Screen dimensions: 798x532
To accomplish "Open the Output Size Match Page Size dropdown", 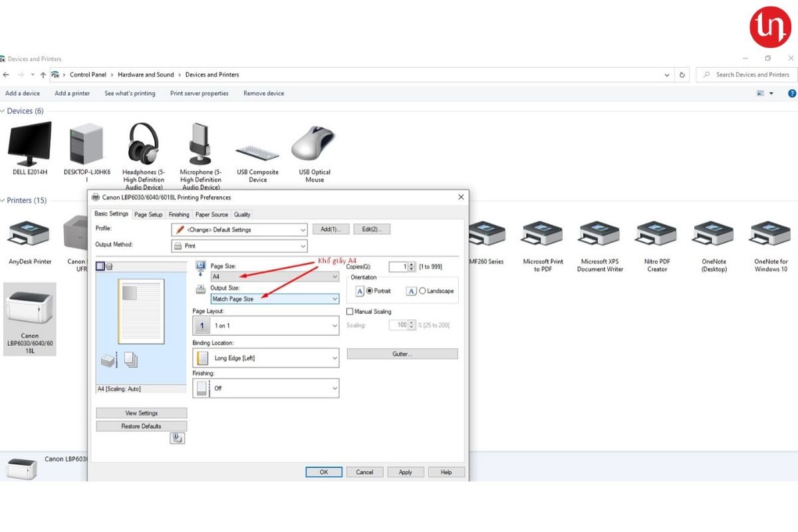I will (275, 299).
